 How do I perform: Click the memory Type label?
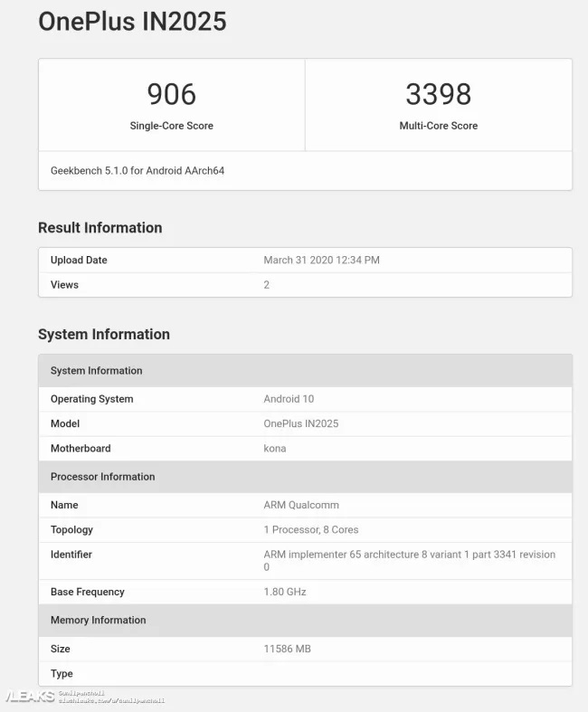pyautogui.click(x=62, y=674)
